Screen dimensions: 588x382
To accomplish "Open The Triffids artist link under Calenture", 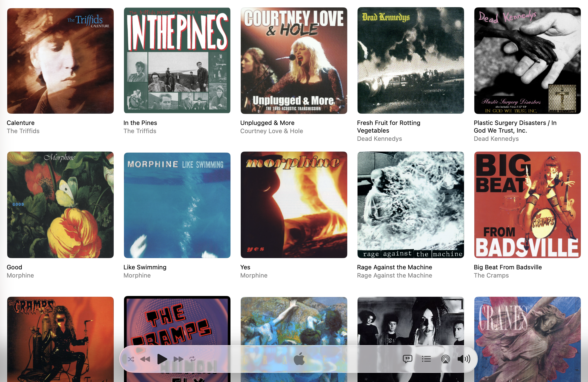I will click(x=23, y=131).
